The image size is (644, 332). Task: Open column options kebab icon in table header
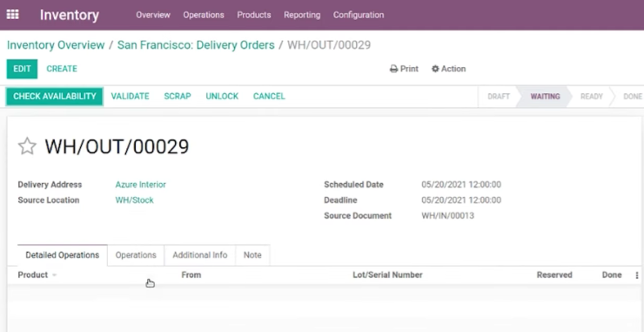(x=637, y=275)
